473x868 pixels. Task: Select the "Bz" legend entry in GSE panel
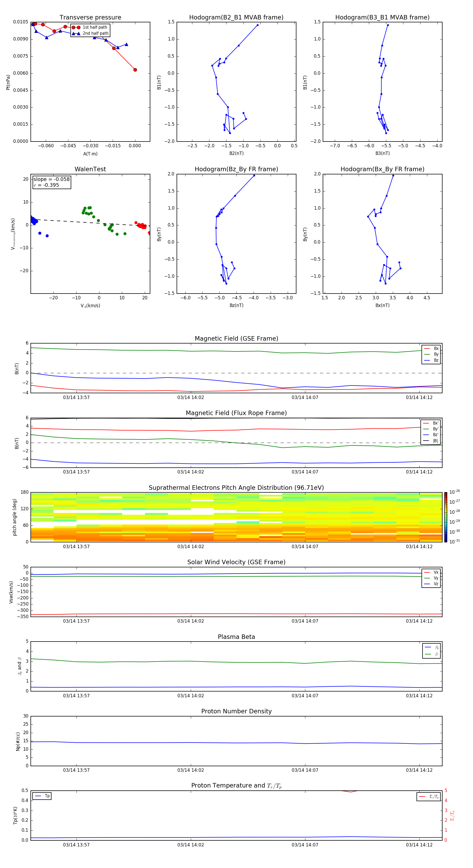coord(431,360)
